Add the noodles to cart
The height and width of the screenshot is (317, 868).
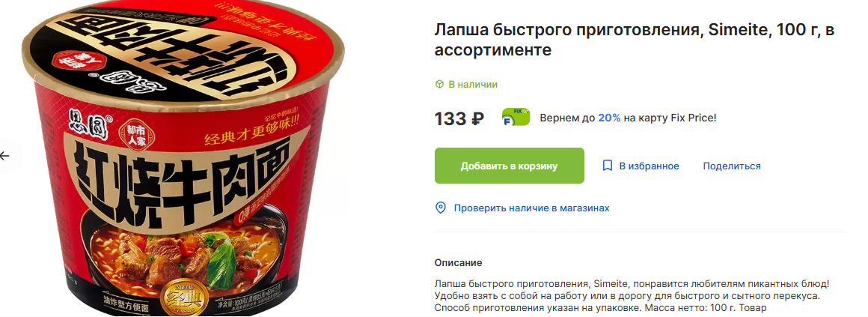510,166
